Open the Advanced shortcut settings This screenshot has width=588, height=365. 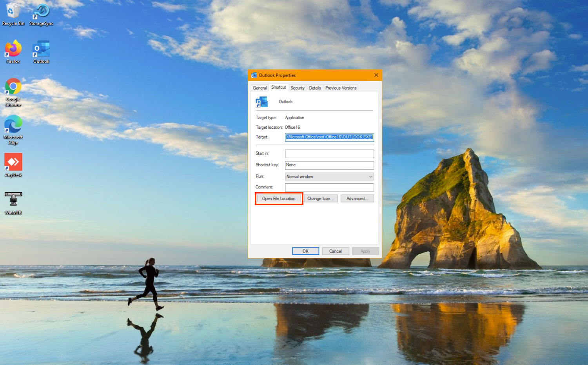point(357,199)
